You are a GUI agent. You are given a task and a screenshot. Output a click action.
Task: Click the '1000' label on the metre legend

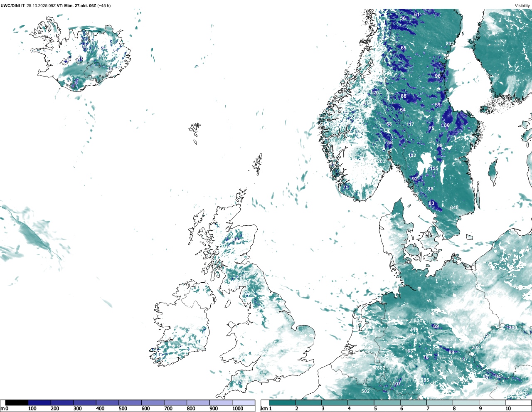(237, 409)
